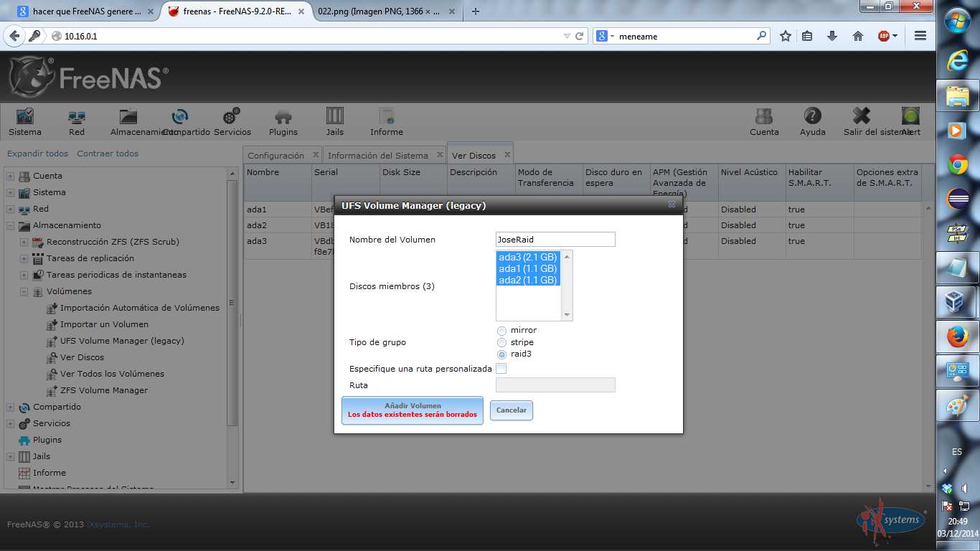Image resolution: width=980 pixels, height=551 pixels.
Task: Click the Firefox bookmark star icon
Action: point(786,36)
